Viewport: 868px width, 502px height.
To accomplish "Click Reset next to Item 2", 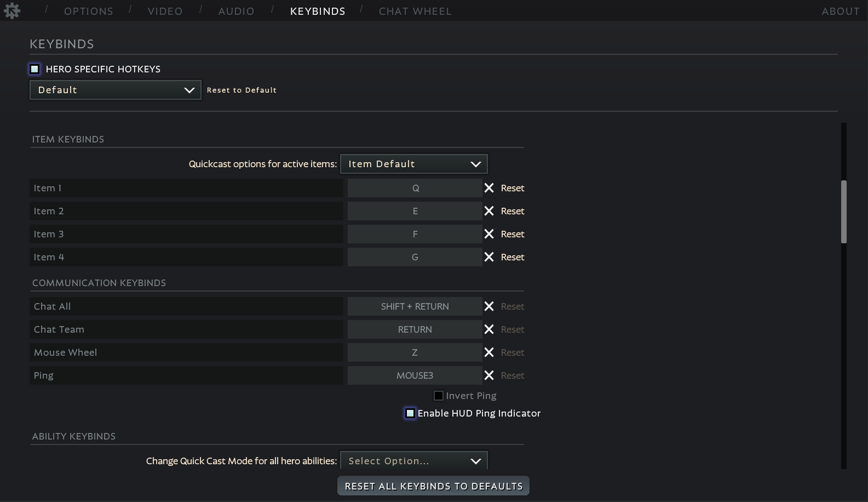I will click(x=513, y=211).
